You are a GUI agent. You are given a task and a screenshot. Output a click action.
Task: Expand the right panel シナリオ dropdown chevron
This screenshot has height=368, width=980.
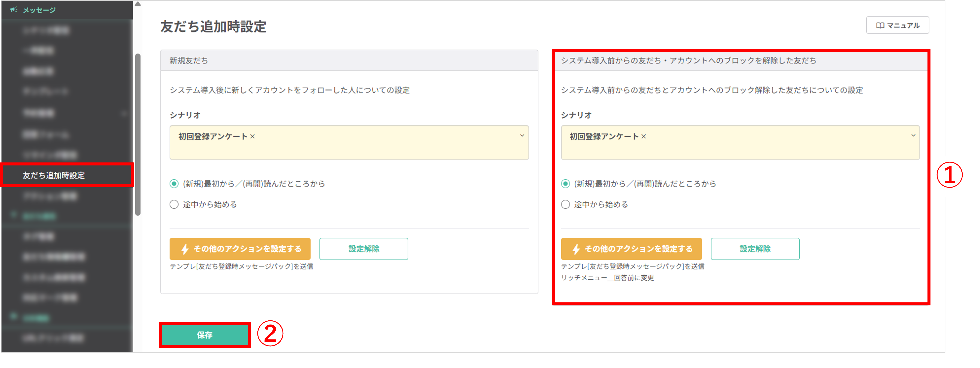pyautogui.click(x=913, y=136)
